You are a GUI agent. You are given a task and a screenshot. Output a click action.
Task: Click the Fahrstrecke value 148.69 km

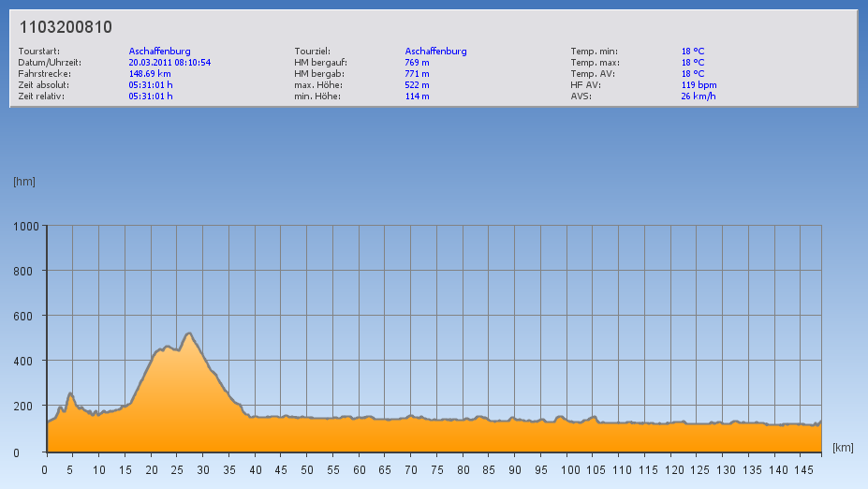150,74
